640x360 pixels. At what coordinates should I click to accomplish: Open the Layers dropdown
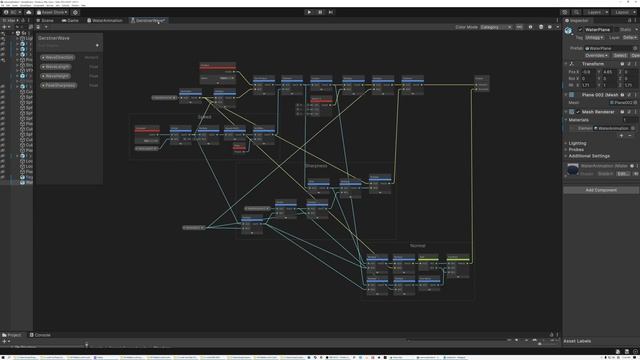click(x=596, y=12)
